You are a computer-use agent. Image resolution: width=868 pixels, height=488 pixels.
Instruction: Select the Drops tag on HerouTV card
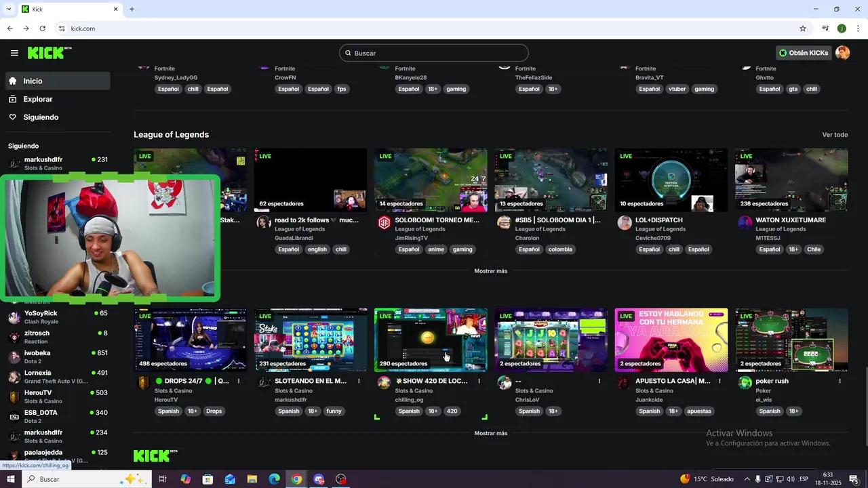click(214, 411)
